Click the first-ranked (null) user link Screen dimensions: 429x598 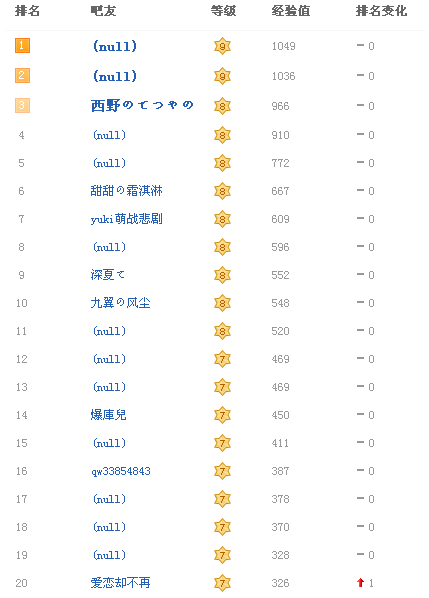tap(115, 46)
